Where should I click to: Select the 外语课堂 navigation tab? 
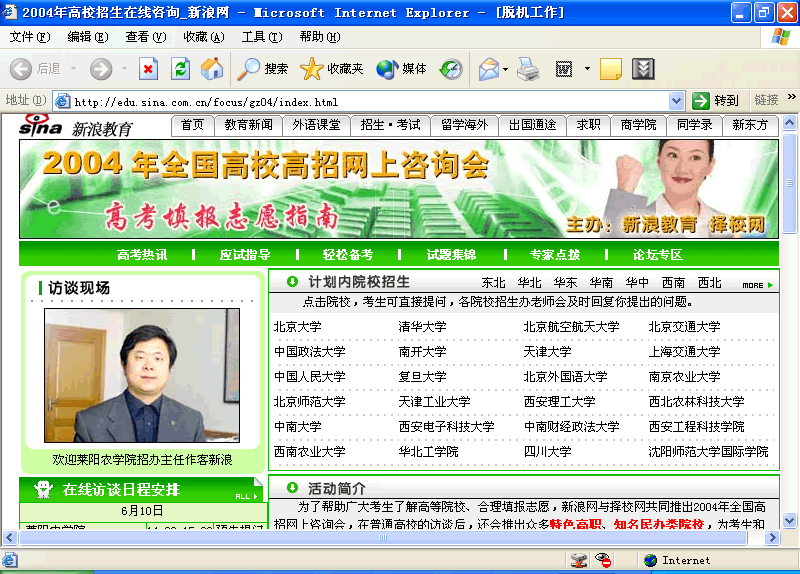tap(316, 125)
